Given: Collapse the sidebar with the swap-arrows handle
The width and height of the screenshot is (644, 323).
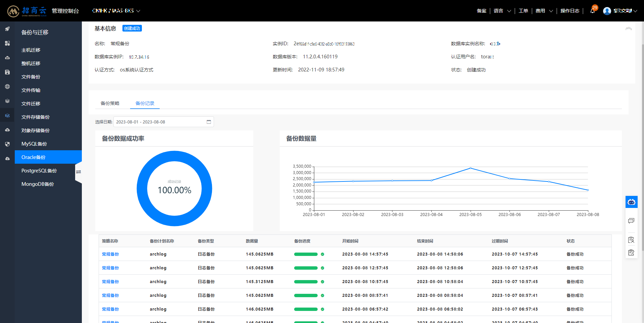Looking at the screenshot, I should [x=78, y=172].
